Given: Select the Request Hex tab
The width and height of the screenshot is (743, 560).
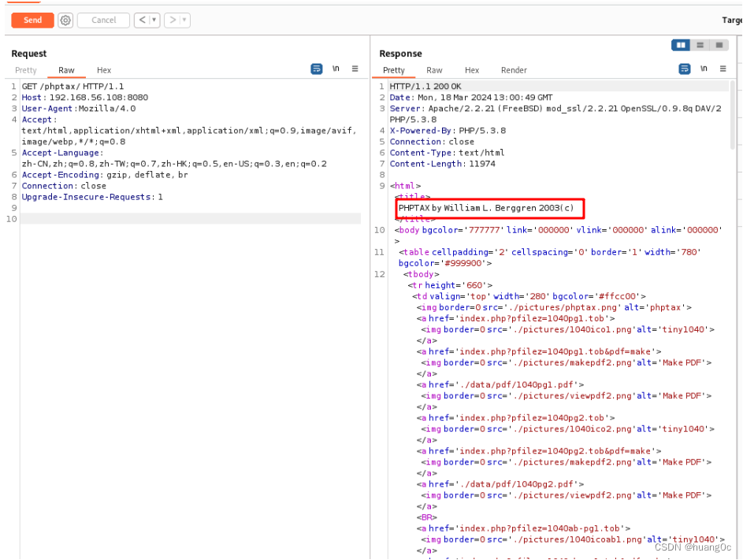Looking at the screenshot, I should coord(104,70).
